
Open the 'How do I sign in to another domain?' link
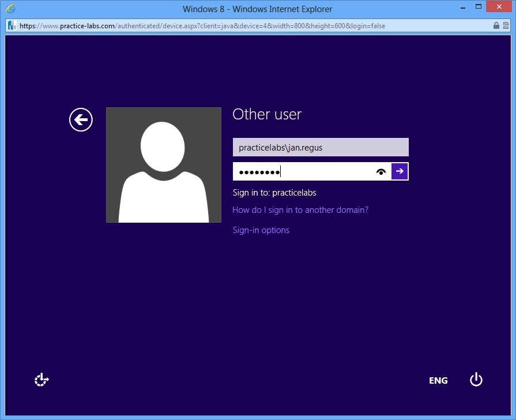pyautogui.click(x=300, y=210)
